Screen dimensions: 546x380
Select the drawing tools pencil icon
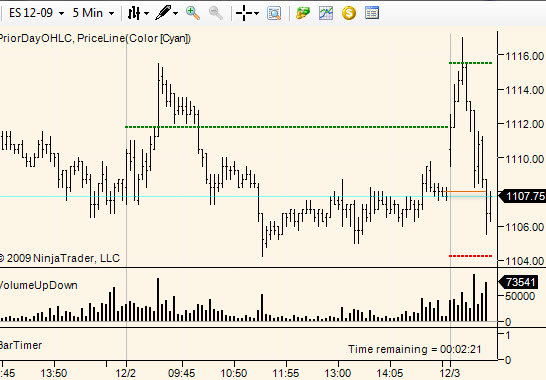coord(163,13)
